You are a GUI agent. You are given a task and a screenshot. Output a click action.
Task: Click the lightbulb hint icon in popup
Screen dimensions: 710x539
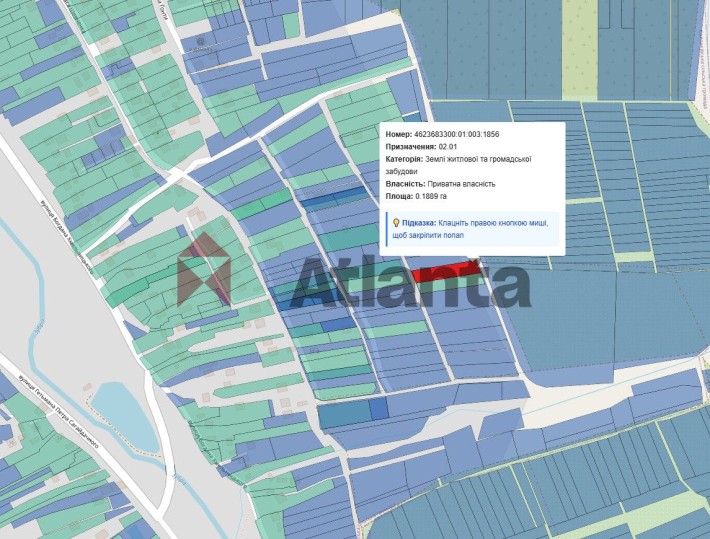[396, 223]
